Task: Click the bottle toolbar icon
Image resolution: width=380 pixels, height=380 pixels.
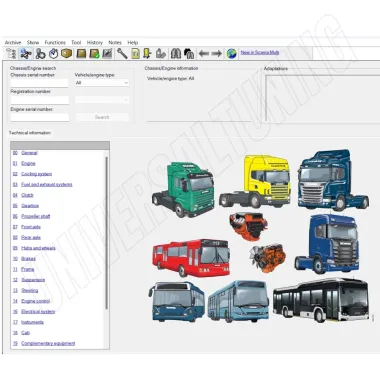Action: click(161, 53)
